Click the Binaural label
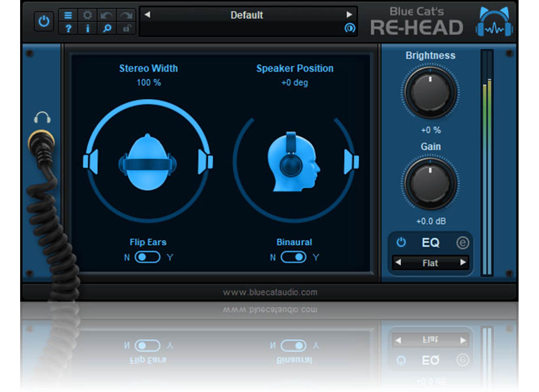The image size is (539, 392). [294, 242]
